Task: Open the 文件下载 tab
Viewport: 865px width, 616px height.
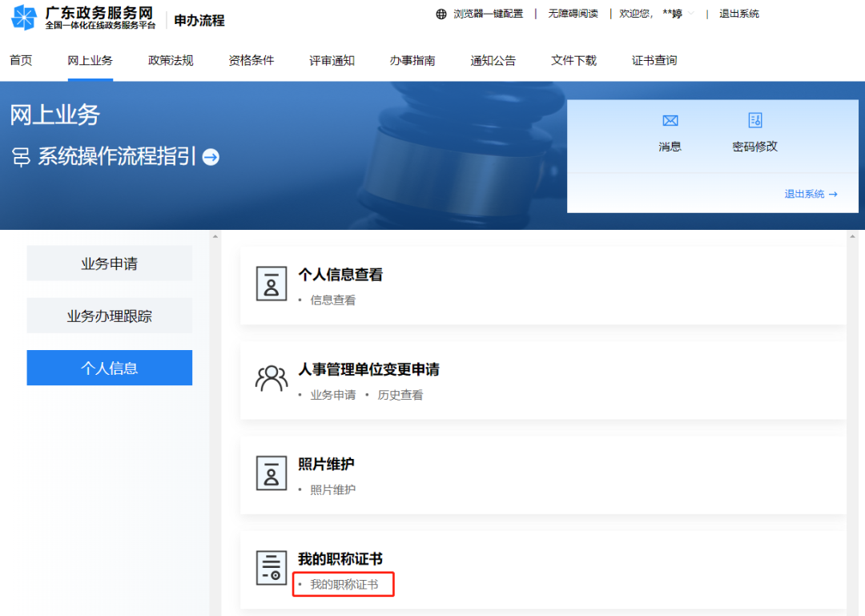Action: pyautogui.click(x=573, y=60)
